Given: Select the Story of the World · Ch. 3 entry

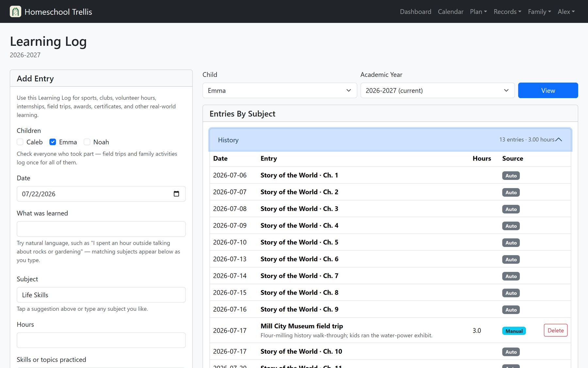Looking at the screenshot, I should [299, 209].
